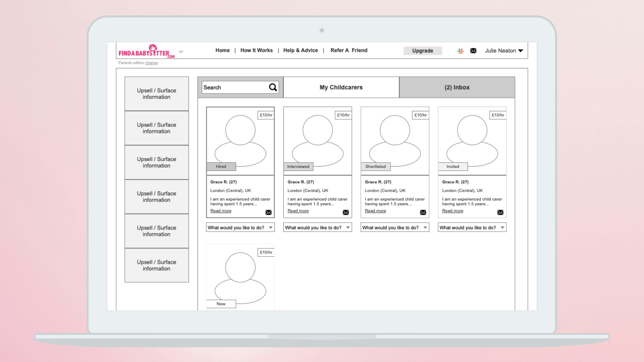Open action dropdown under Shortlisted childcarer
The width and height of the screenshot is (644, 362).
tap(395, 228)
